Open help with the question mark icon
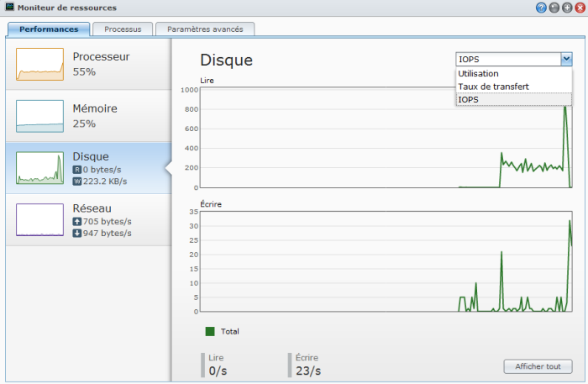Image resolution: width=588 pixels, height=384 pixels. coord(541,8)
